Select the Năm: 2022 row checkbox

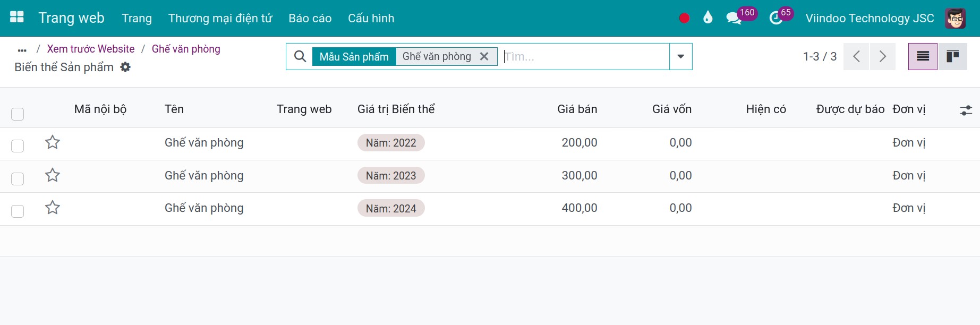coord(18,146)
